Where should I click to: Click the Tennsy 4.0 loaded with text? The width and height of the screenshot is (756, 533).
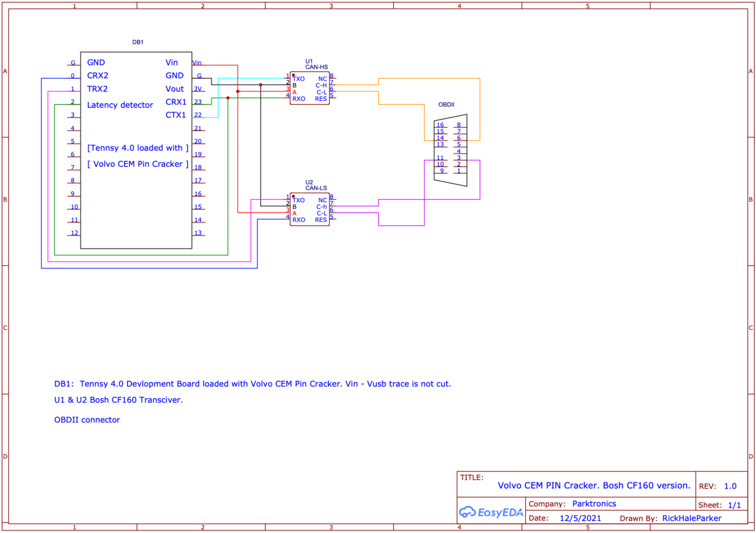click(138, 148)
